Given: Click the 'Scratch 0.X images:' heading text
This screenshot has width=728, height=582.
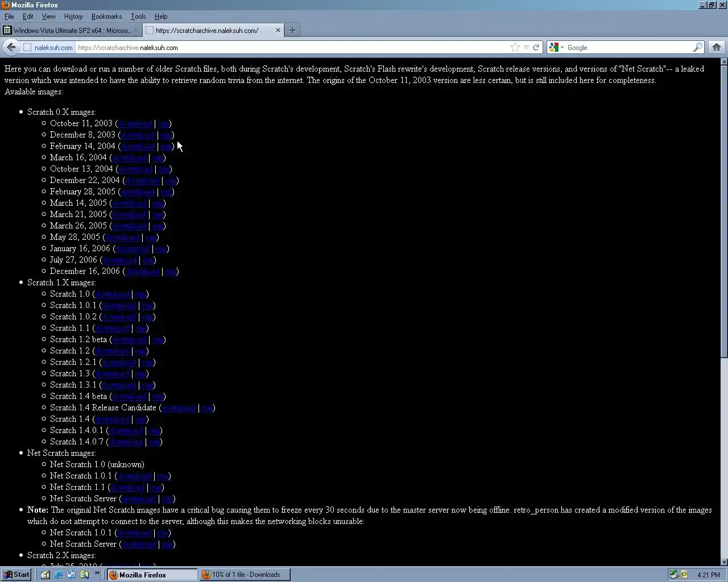Looking at the screenshot, I should (61, 112).
